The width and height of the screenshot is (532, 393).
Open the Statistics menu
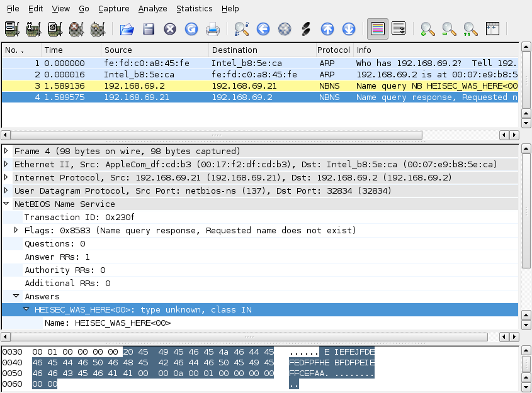pos(194,9)
